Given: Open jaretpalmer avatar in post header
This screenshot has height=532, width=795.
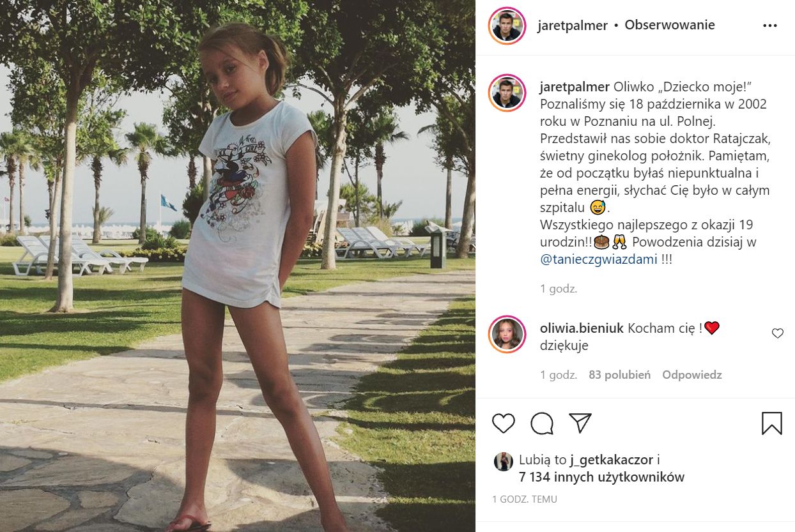Looking at the screenshot, I should coord(507,26).
